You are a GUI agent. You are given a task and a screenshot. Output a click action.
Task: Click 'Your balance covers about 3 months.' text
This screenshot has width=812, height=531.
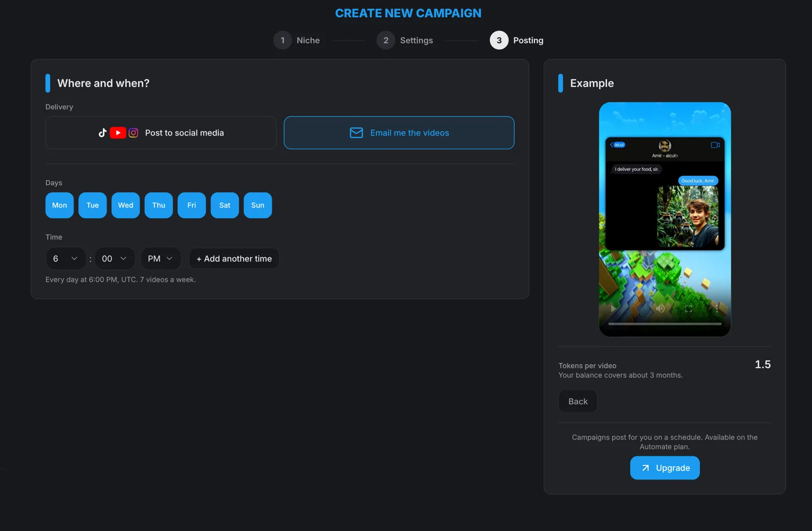click(621, 375)
